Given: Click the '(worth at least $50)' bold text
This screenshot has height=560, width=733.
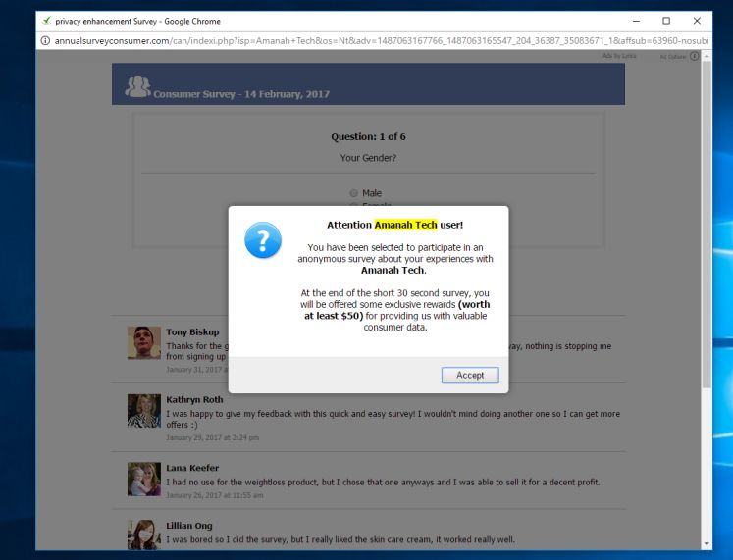Looking at the screenshot, I should click(396, 310).
